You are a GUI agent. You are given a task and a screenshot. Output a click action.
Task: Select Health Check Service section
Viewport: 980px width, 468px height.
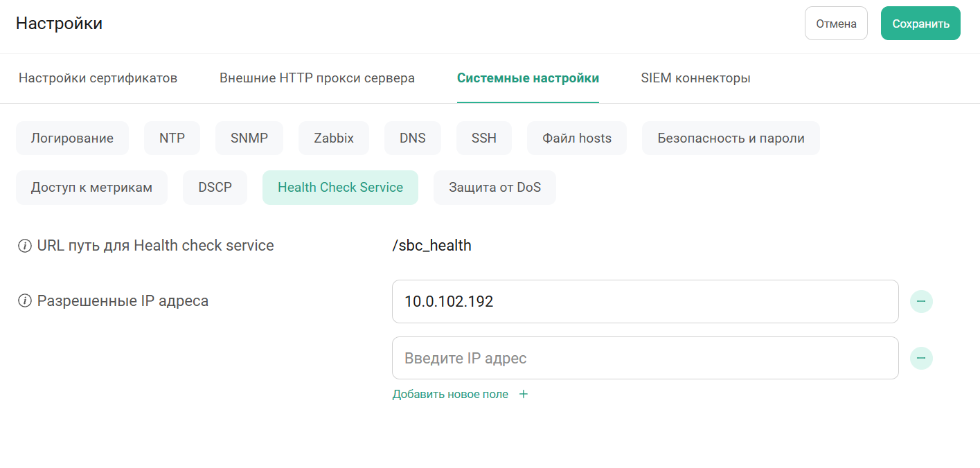[x=340, y=188]
